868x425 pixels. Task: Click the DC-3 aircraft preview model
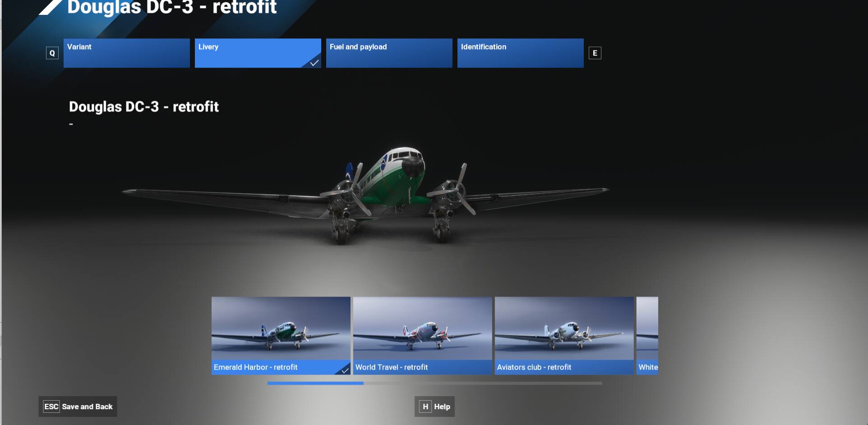click(365, 196)
